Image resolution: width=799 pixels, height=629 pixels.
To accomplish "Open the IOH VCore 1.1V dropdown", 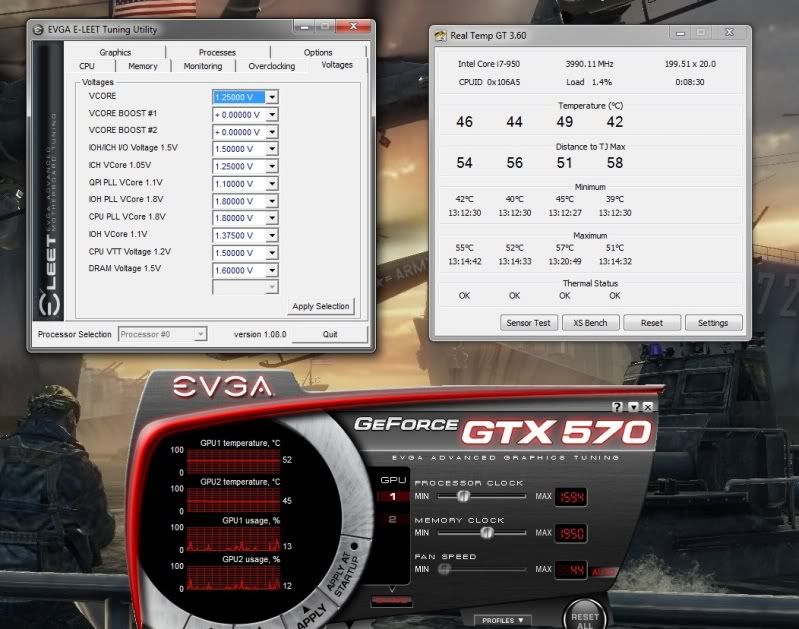I will (x=272, y=235).
